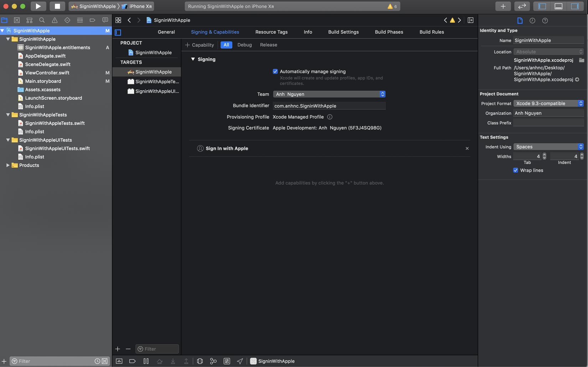The height and width of the screenshot is (367, 588).
Task: Toggle the project and targets list sidebar
Action: [118, 32]
